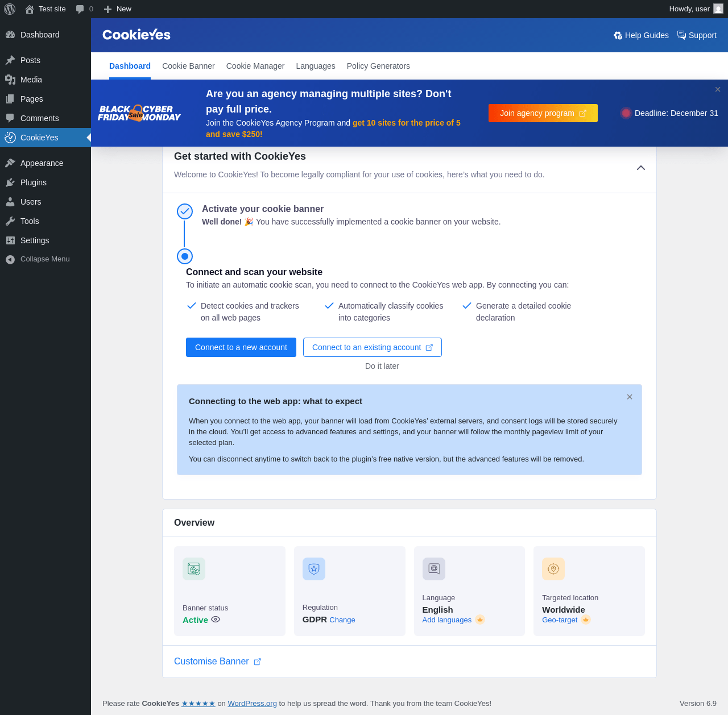Viewport: 728px width, 715px height.
Task: Click the premium crown beside Add languages
Action: [480, 620]
